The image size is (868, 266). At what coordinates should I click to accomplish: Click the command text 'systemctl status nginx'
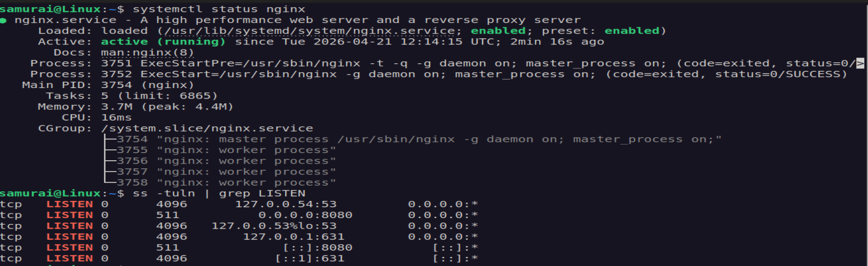tap(219, 9)
